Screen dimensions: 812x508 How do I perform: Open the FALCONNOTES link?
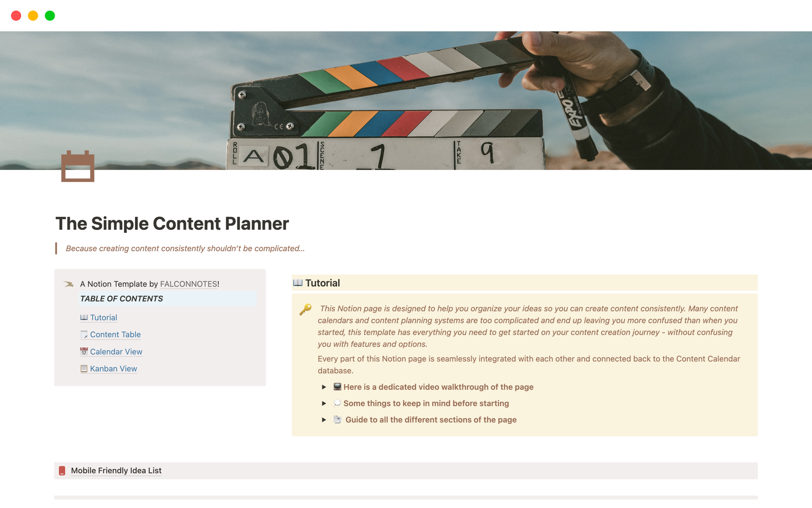coord(188,284)
